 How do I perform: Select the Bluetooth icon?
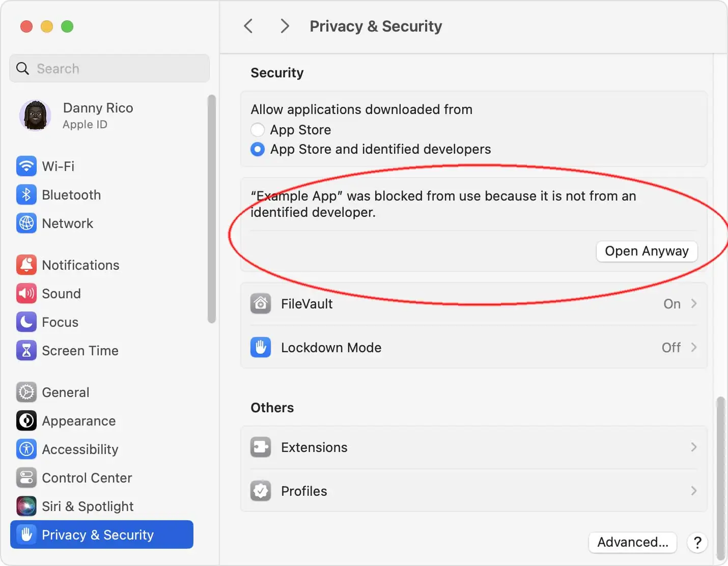point(26,194)
